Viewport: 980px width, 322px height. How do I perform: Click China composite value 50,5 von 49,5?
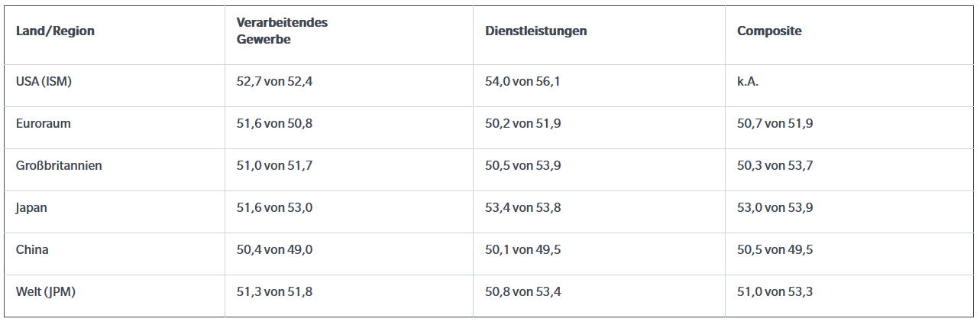(775, 249)
